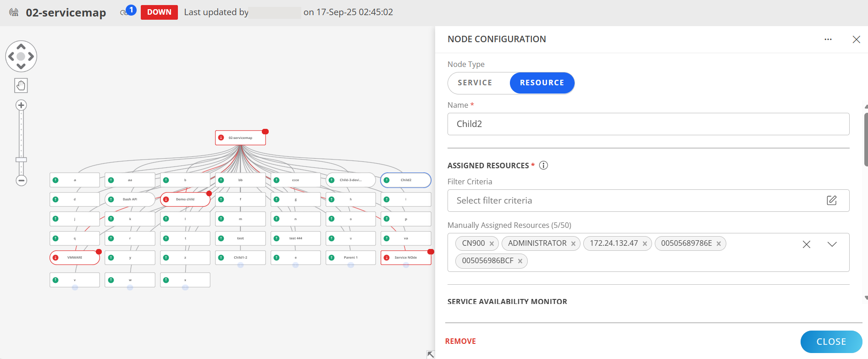Image resolution: width=868 pixels, height=359 pixels.
Task: Select the bb node
Action: (240, 180)
